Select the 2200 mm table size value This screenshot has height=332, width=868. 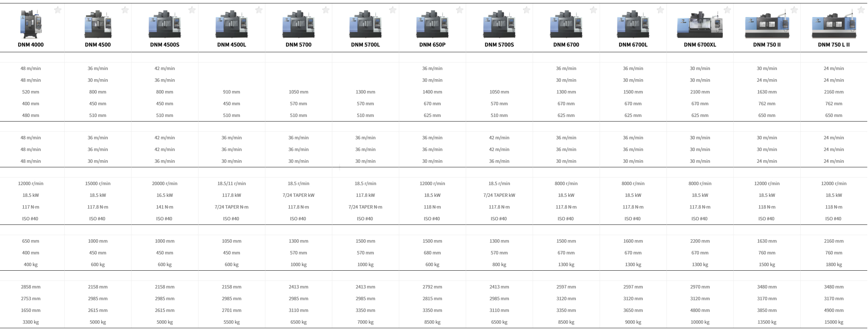point(700,241)
